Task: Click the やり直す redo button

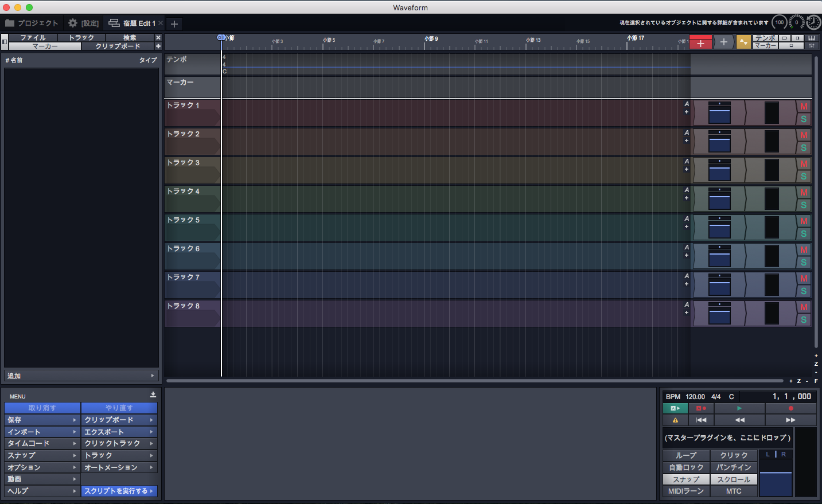Action: (119, 408)
